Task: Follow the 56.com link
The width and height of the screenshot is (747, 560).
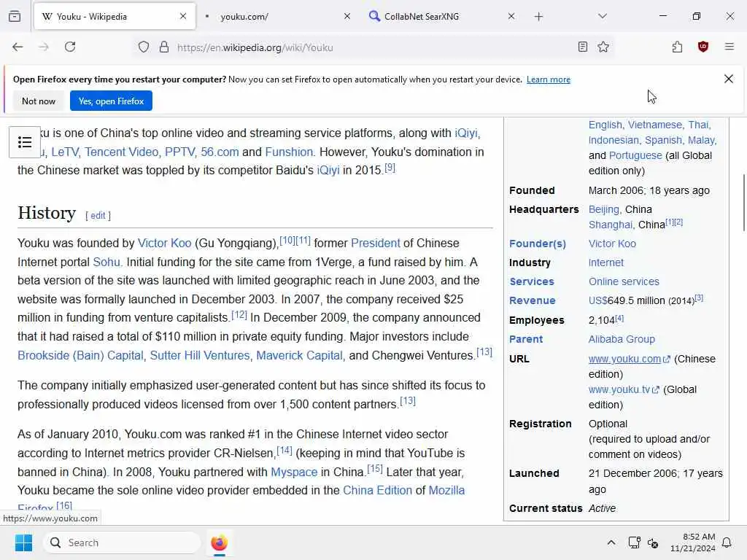Action: pyautogui.click(x=220, y=152)
